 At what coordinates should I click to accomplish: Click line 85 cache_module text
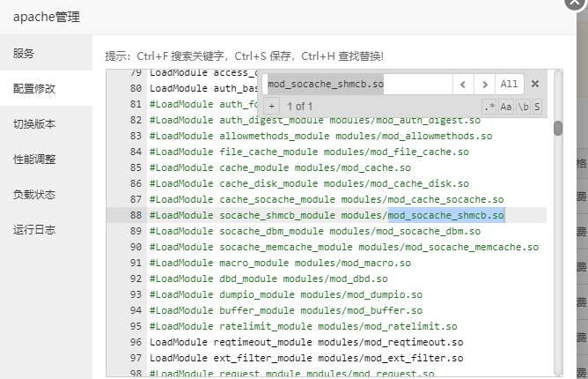[254, 167]
